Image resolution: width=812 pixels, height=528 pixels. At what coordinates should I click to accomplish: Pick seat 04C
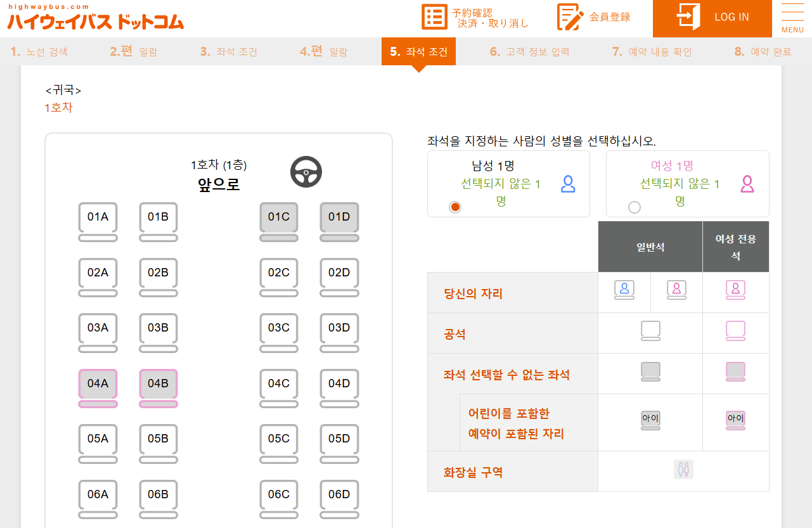(x=278, y=389)
